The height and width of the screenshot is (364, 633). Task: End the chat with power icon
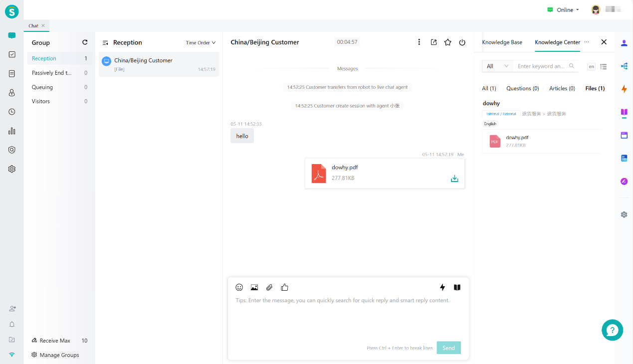click(462, 42)
